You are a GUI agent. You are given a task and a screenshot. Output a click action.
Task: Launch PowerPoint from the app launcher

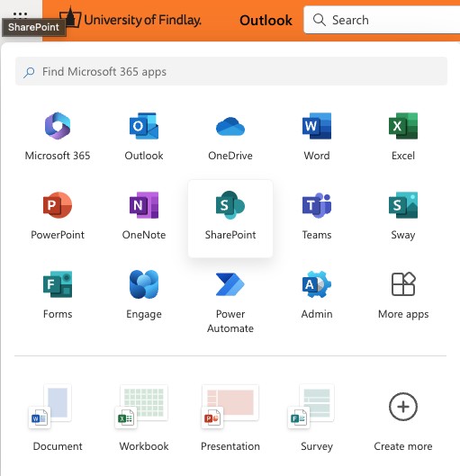(58, 216)
